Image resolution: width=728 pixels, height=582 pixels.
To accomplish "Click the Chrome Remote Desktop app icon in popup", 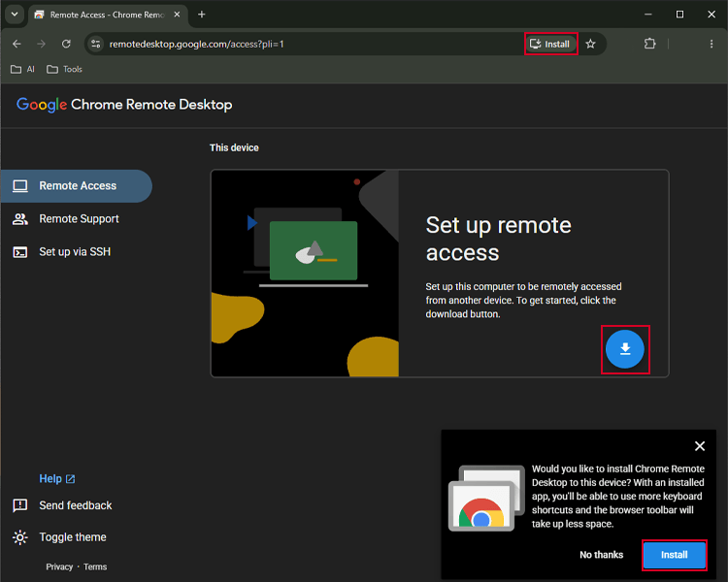I will pos(486,498).
